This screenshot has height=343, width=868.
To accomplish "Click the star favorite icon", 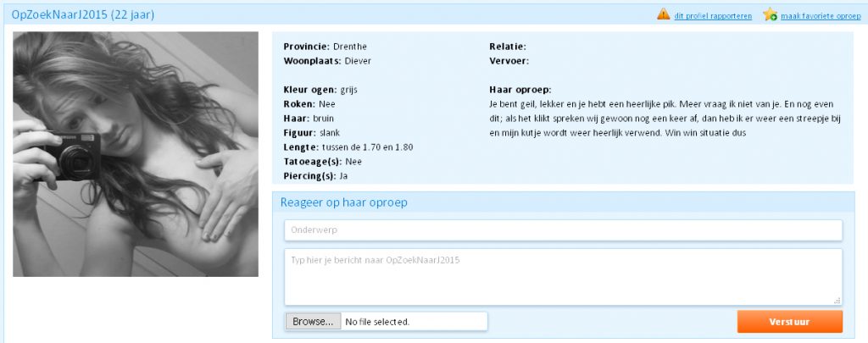I will pos(770,14).
